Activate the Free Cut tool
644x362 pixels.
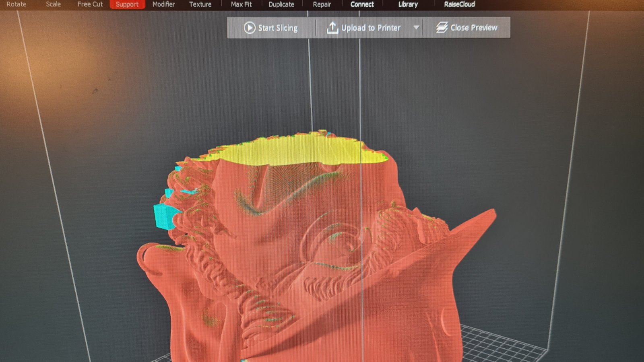coord(90,4)
